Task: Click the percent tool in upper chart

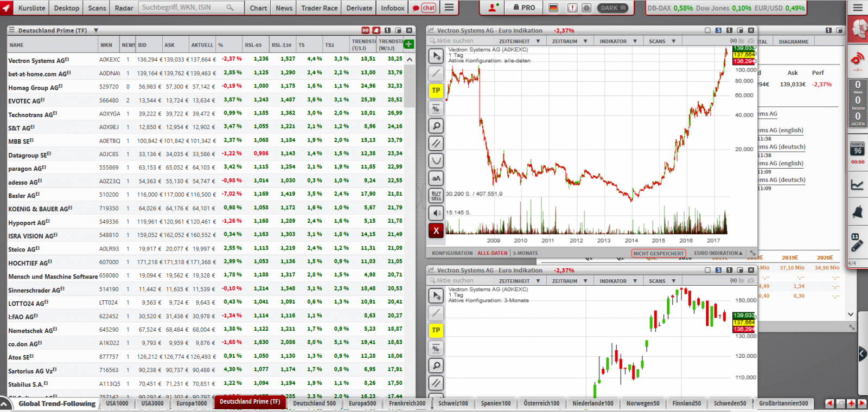Action: (436, 108)
